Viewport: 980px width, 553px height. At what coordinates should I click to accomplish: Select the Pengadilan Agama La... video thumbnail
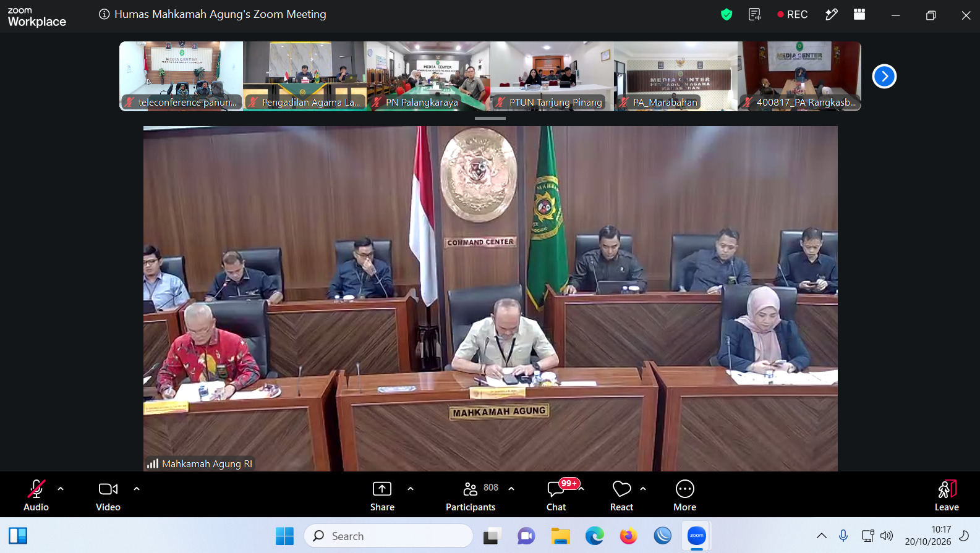(305, 76)
